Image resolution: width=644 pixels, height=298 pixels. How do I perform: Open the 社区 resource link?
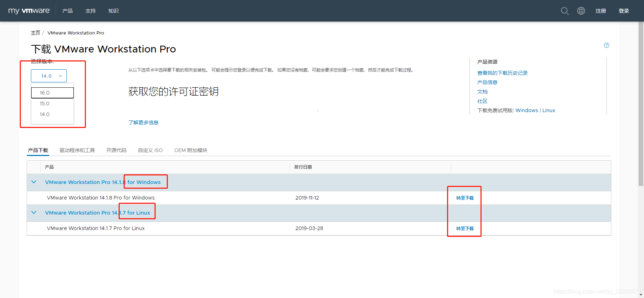(x=482, y=101)
